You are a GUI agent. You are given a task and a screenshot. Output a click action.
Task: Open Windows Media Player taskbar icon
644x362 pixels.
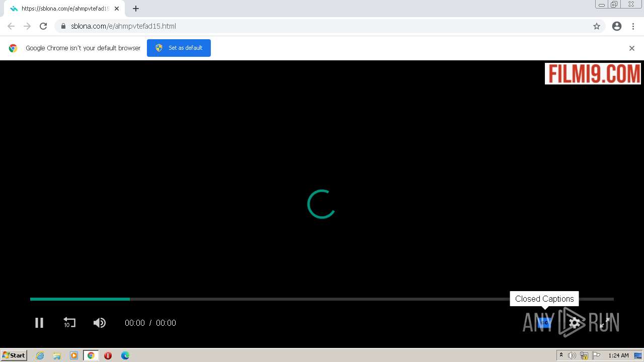(x=74, y=355)
